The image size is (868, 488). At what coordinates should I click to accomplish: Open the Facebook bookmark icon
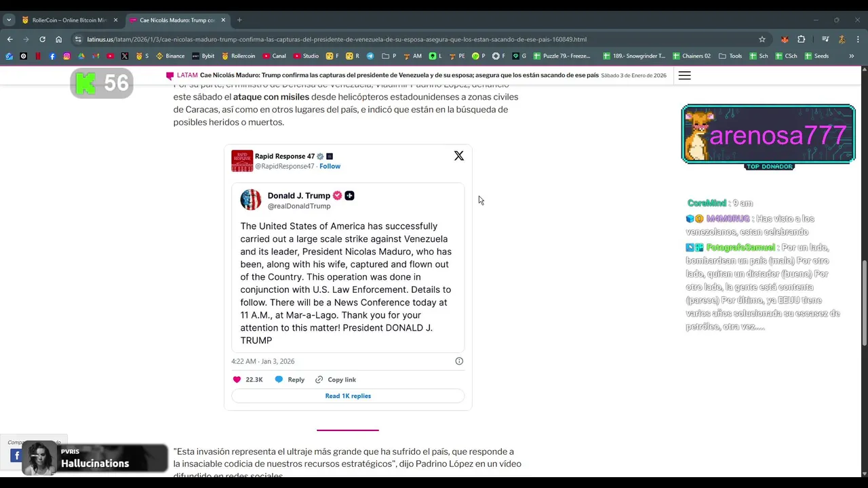click(x=52, y=56)
